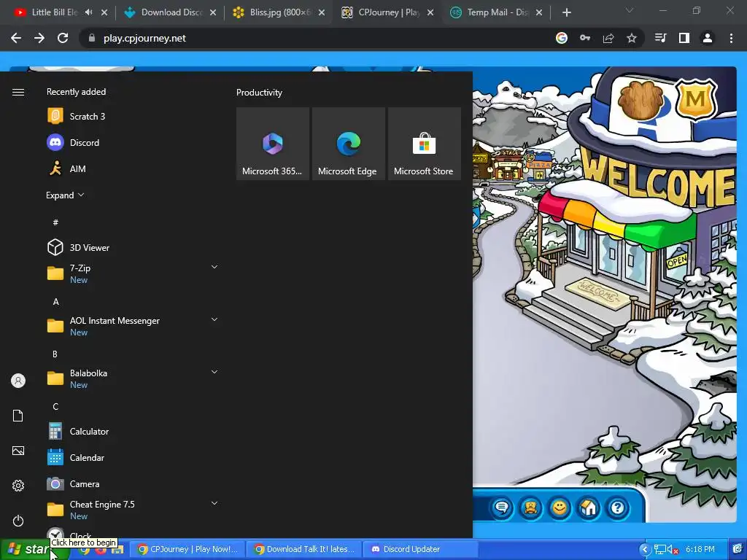The width and height of the screenshot is (747, 560).
Task: Mute the audio on Little Bill tab
Action: pos(88,12)
